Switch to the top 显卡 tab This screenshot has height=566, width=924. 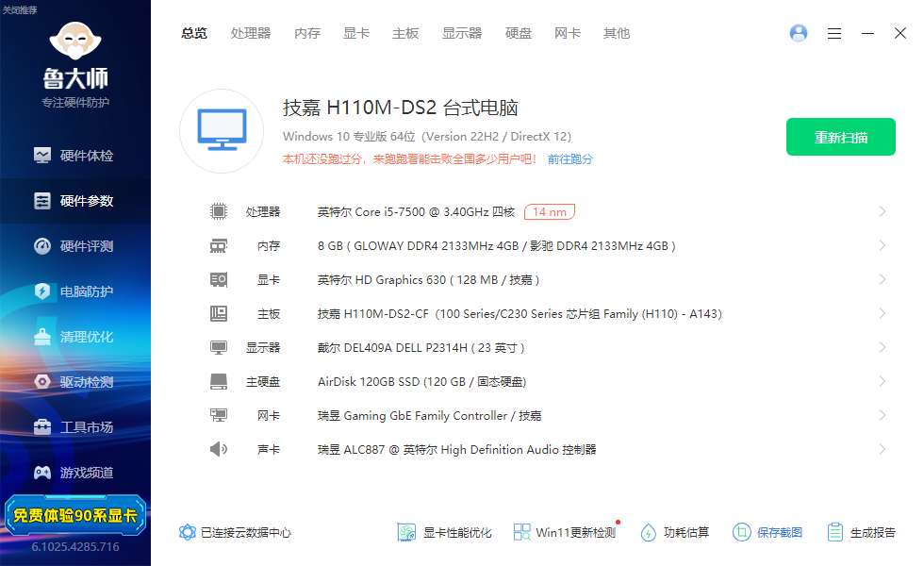point(356,34)
